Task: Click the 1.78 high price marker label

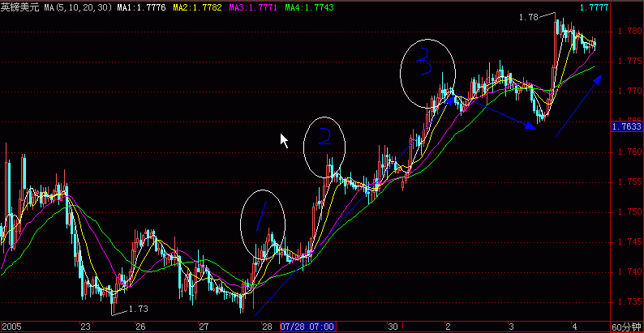Action: 528,18
